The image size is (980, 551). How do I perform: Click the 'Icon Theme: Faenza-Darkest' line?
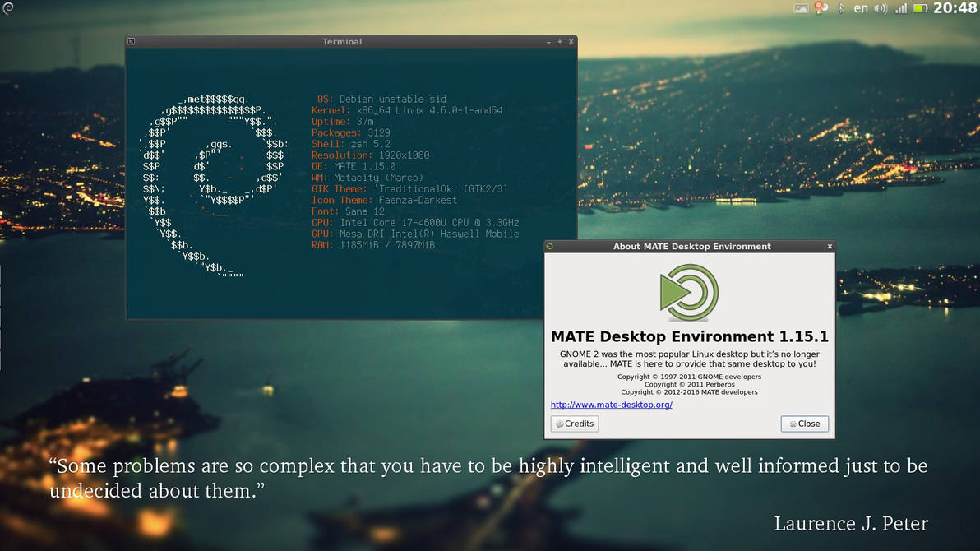pos(385,200)
